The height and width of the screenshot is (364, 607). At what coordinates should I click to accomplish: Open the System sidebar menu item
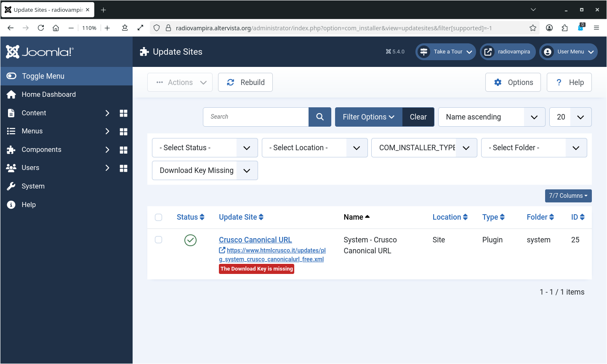tap(33, 186)
